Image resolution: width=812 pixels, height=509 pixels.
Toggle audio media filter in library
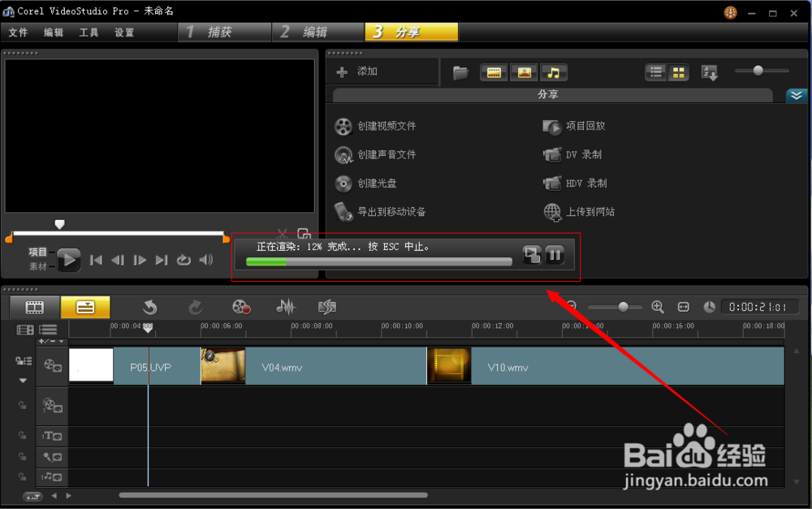[x=554, y=72]
